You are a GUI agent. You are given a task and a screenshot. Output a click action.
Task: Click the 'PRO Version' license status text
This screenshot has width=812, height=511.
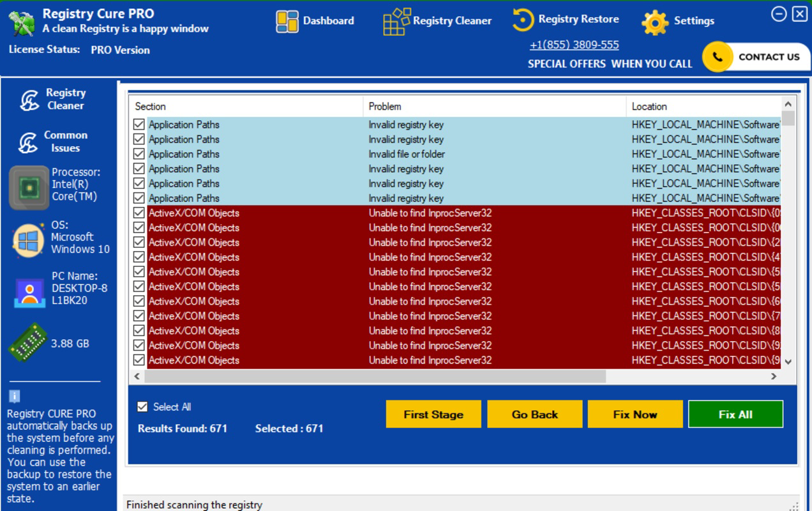point(120,50)
